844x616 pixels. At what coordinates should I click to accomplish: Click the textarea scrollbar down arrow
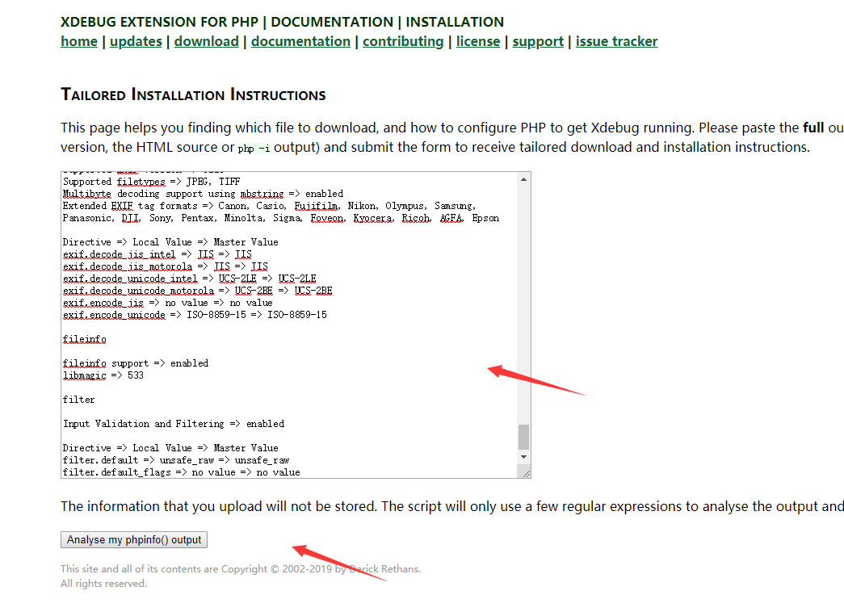[523, 457]
